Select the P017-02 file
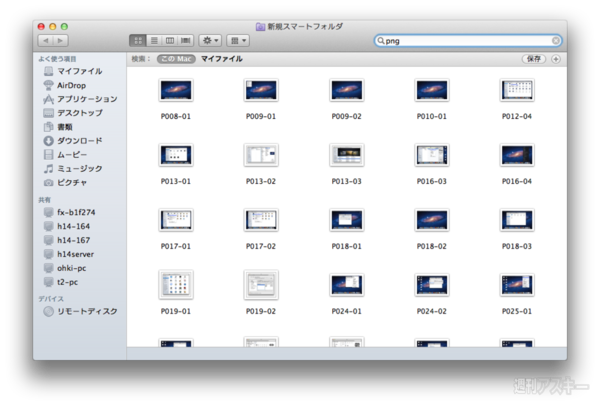600x406 pixels. (261, 220)
